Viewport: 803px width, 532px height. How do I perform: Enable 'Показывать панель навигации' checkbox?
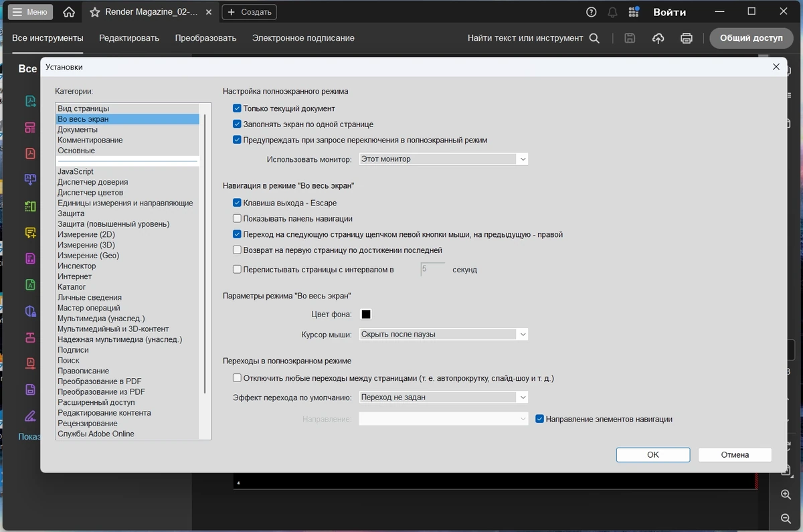point(237,218)
